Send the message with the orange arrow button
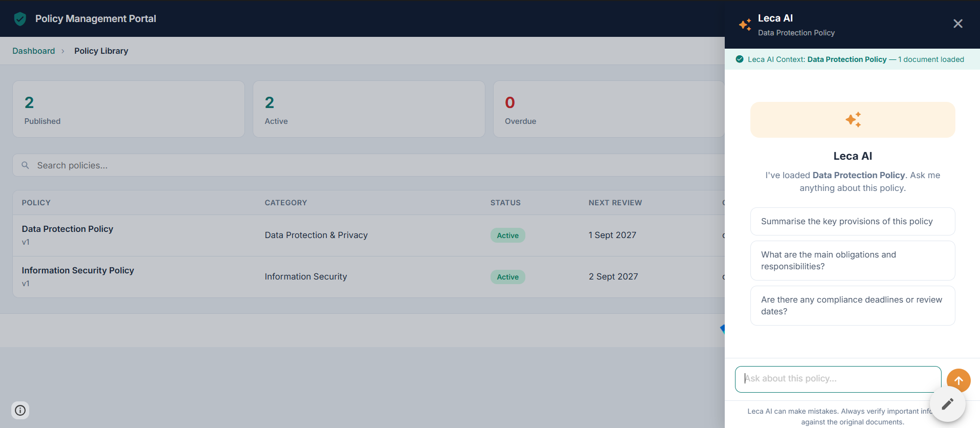 point(958,380)
